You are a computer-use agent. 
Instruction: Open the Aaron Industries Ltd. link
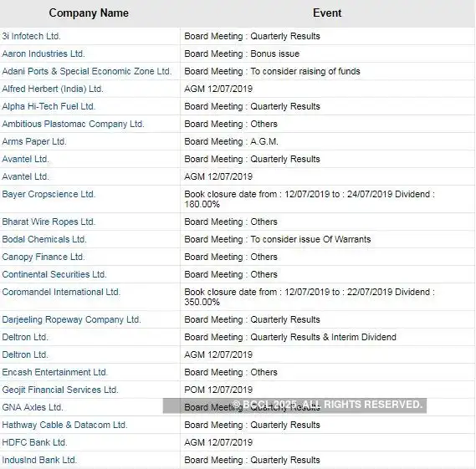(x=44, y=54)
